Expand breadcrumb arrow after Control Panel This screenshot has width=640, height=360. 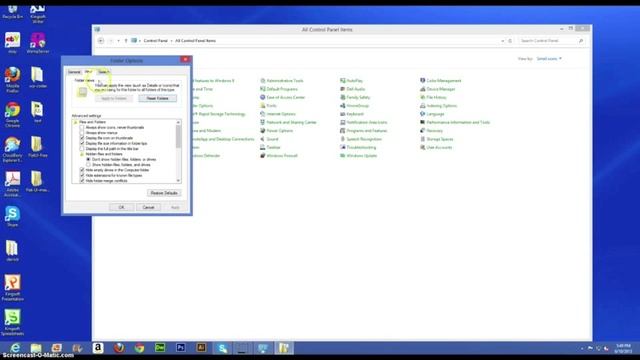tap(171, 41)
